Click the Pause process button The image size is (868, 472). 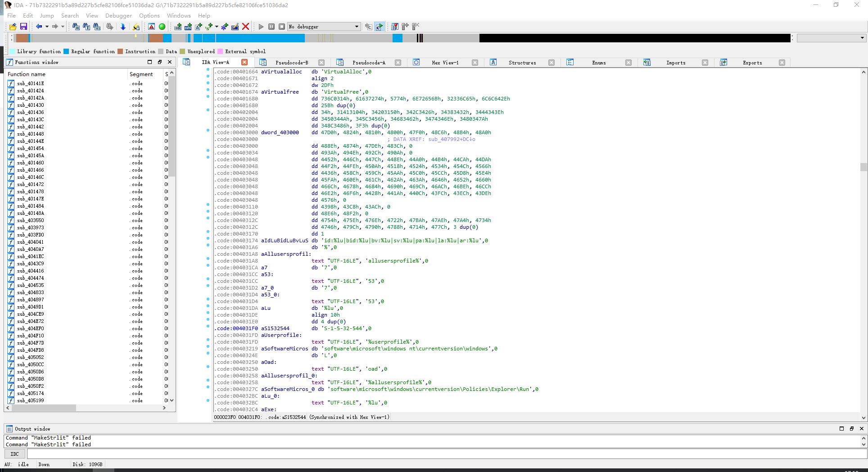271,27
